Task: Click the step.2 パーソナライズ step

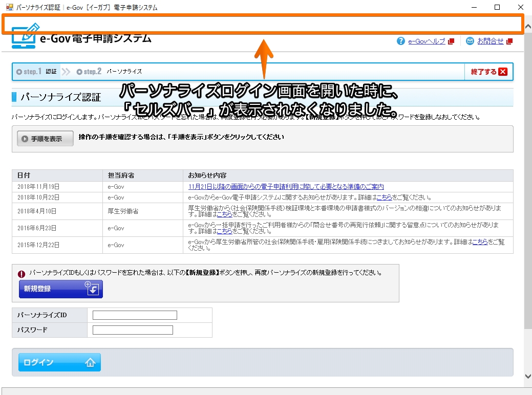Action: tap(109, 72)
